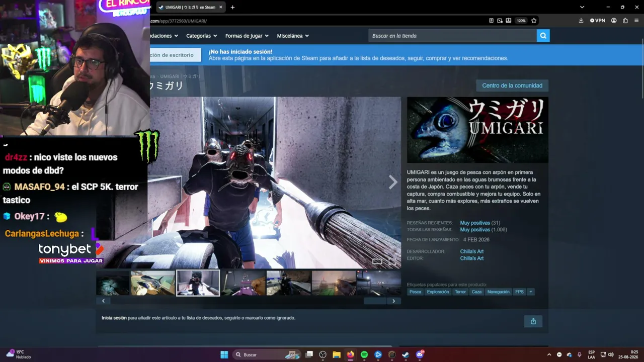Image resolution: width=644 pixels, height=362 pixels.
Task: Open Steam from the taskbar
Action: (406, 354)
